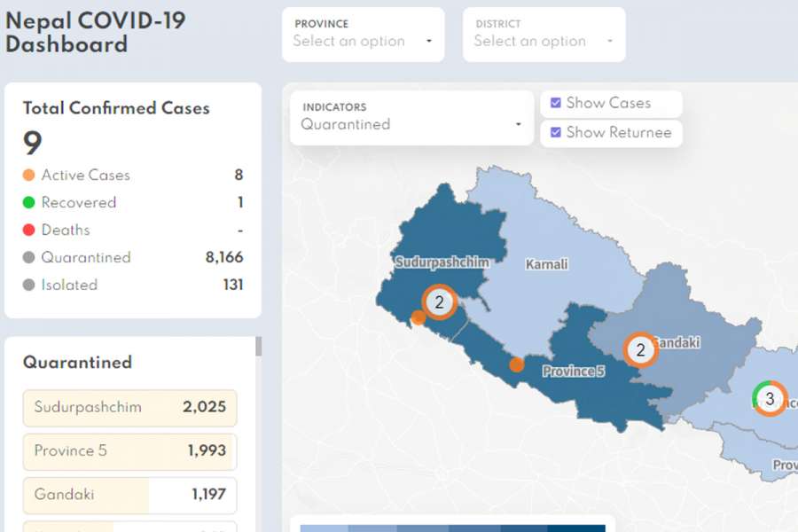This screenshot has width=798, height=532.
Task: Select Sudurpashchim row in Quarantined list
Action: coord(129,408)
